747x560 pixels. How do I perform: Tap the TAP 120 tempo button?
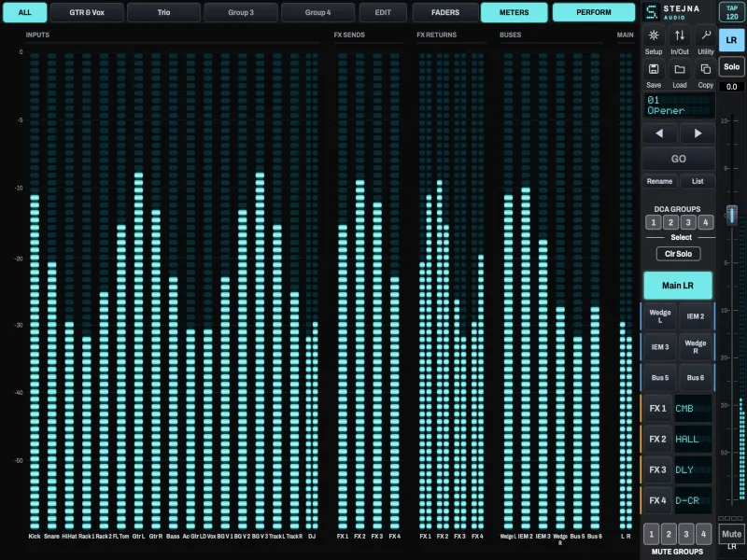coord(732,12)
